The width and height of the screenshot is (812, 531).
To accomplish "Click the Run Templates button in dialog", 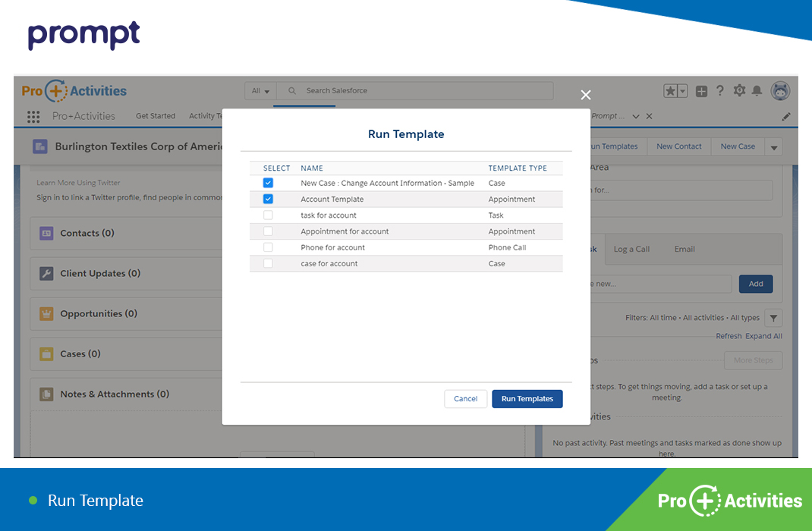I will pyautogui.click(x=527, y=399).
